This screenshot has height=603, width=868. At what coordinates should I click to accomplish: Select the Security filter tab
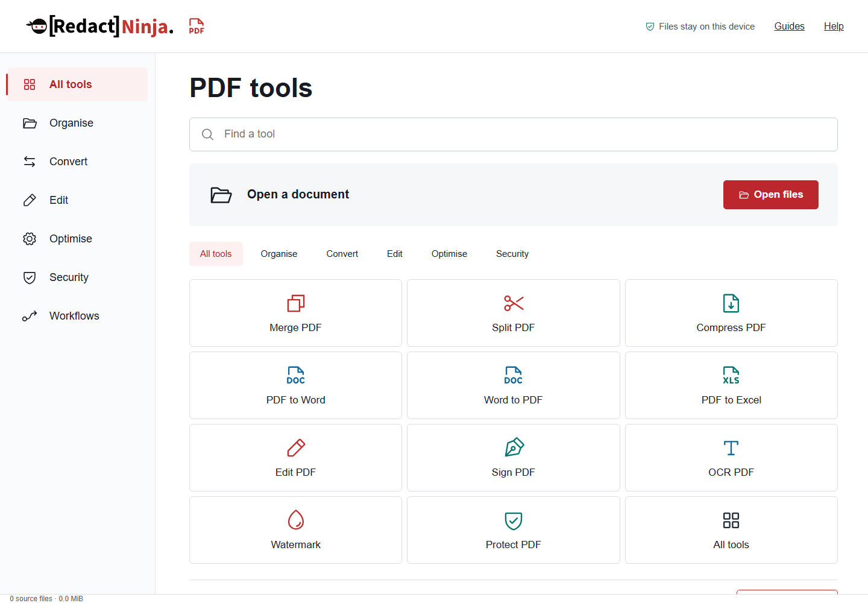tap(512, 254)
